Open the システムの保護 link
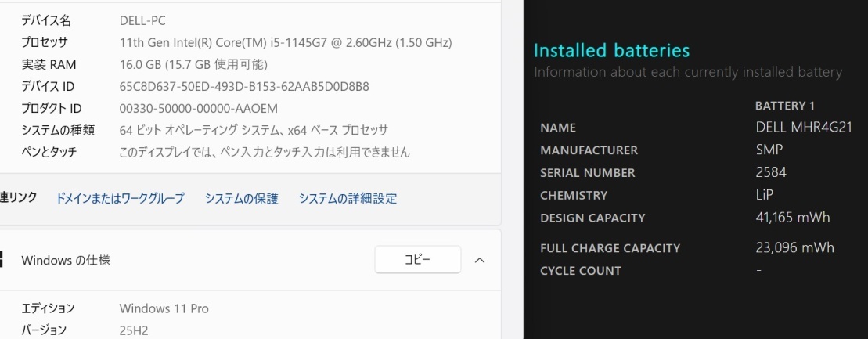The image size is (868, 339). (241, 198)
